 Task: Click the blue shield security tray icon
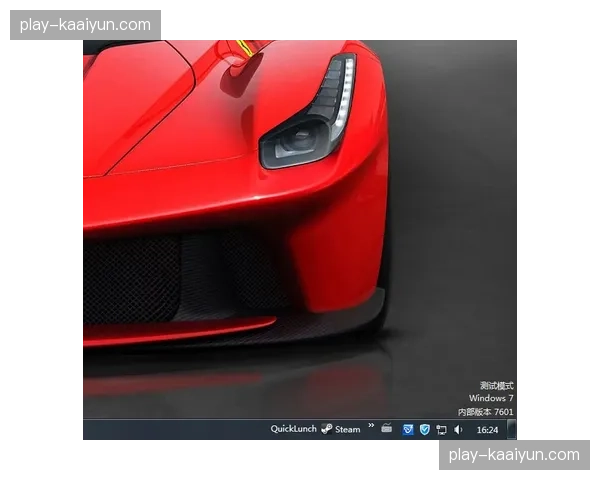coord(424,429)
